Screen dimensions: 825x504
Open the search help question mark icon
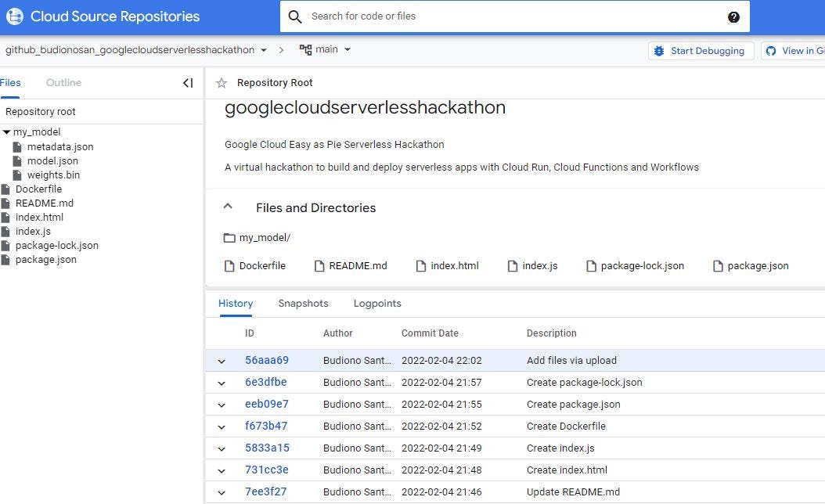click(733, 17)
